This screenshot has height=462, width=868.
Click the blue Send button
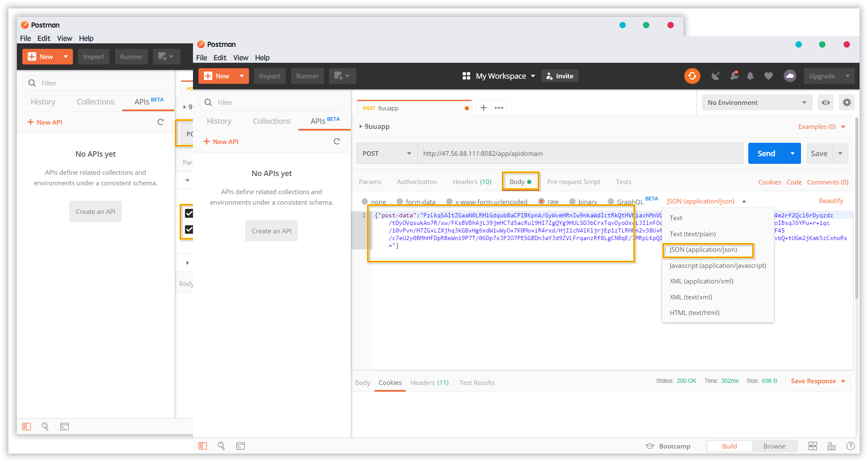click(766, 154)
